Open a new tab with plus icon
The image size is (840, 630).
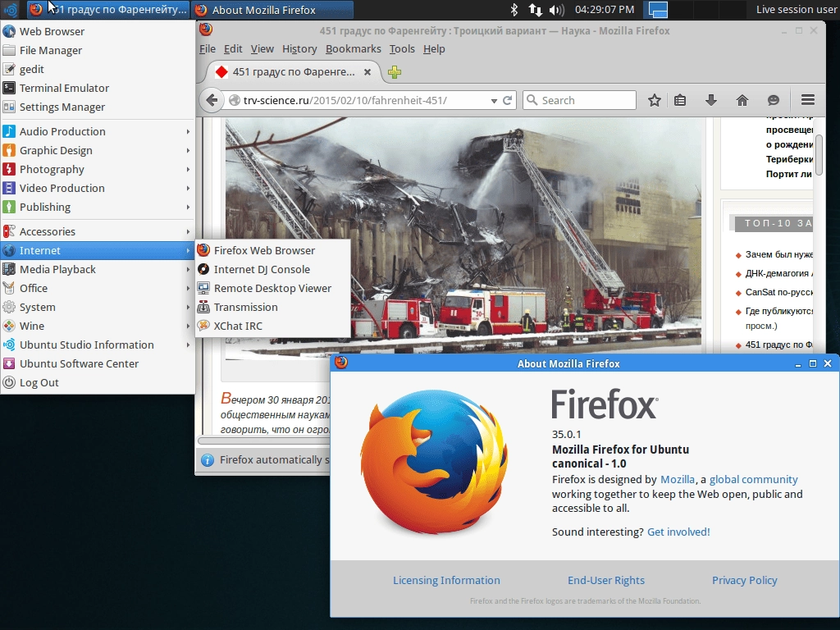click(x=395, y=72)
